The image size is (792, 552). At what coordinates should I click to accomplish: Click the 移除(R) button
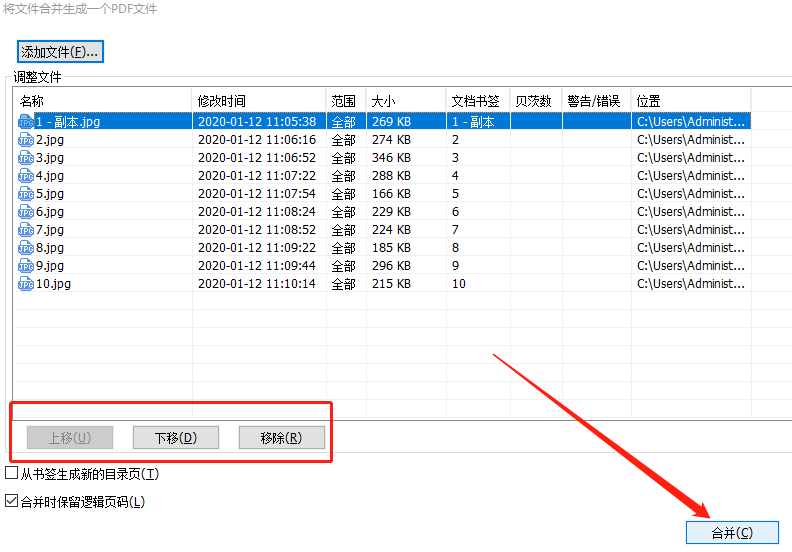281,437
